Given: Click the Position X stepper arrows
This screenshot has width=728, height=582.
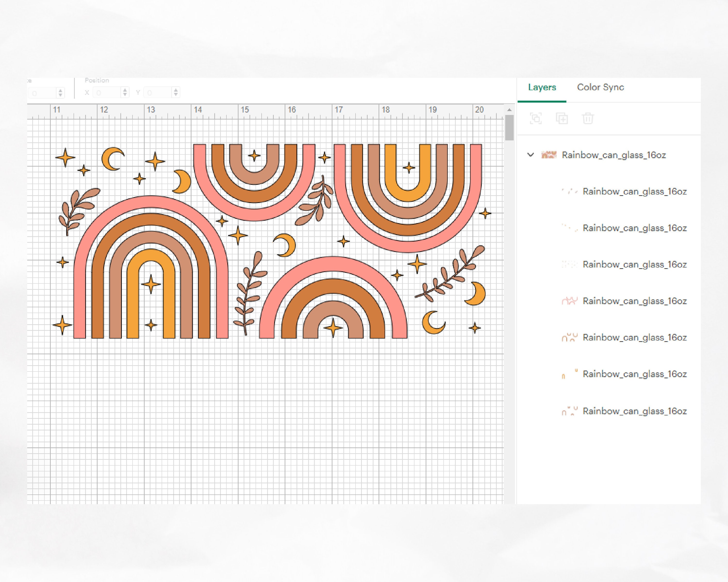Looking at the screenshot, I should [x=125, y=92].
